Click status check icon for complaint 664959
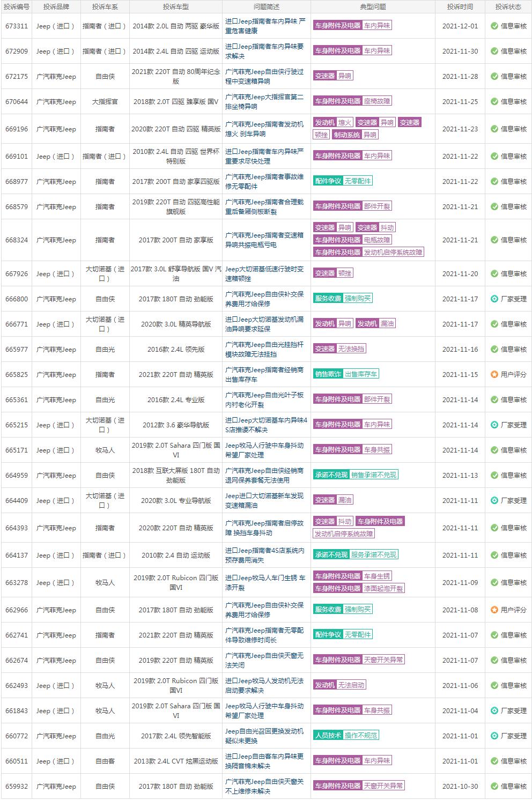The image size is (532, 800). (494, 475)
